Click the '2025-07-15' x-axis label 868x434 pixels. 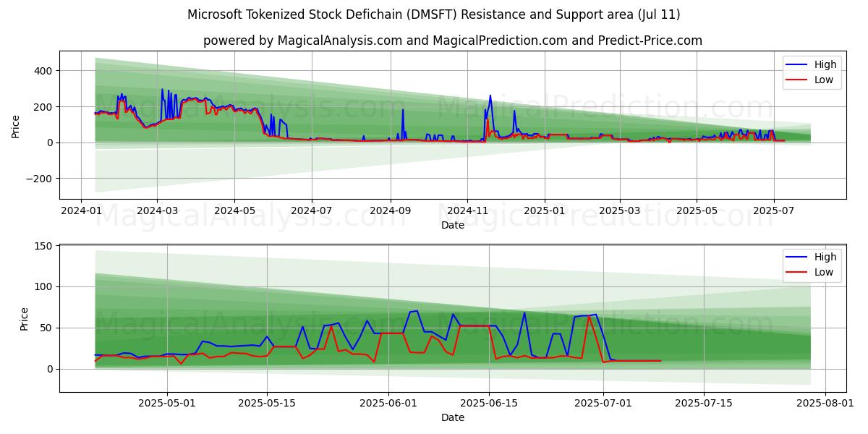click(x=703, y=403)
